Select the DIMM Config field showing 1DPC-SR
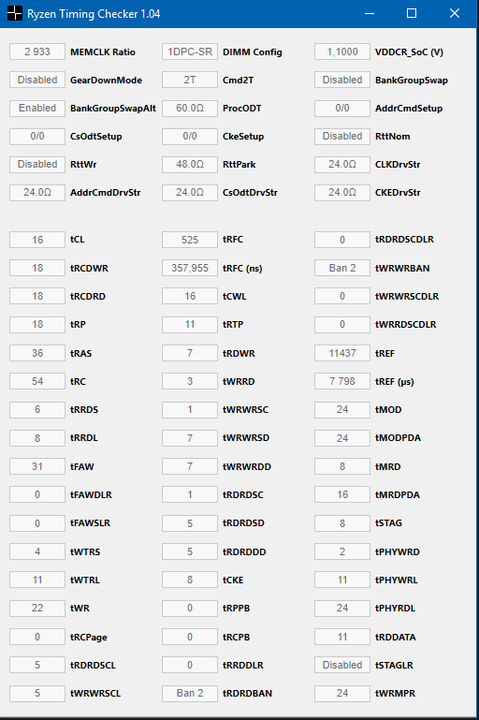This screenshot has width=479, height=720. [x=190, y=52]
